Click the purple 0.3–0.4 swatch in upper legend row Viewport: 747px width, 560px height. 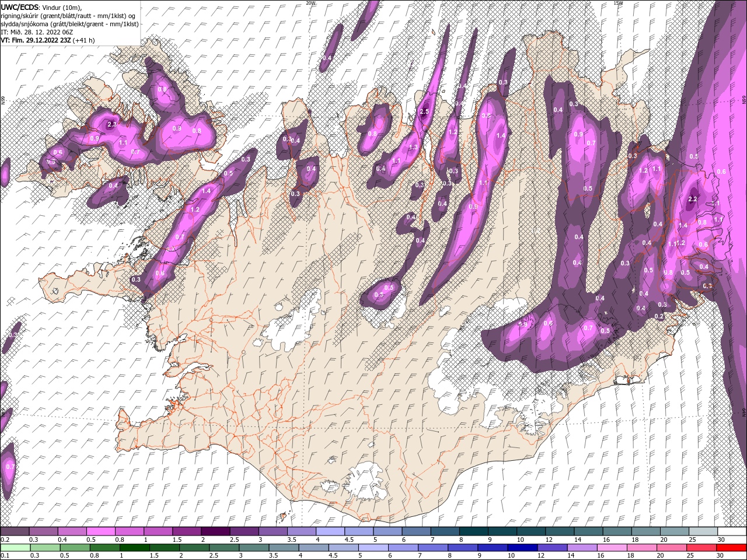tap(43, 531)
